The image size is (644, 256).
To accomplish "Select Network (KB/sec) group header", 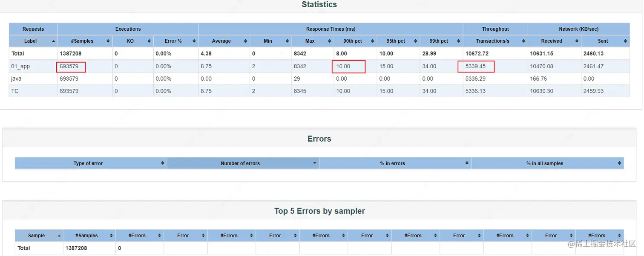I will 578,29.
